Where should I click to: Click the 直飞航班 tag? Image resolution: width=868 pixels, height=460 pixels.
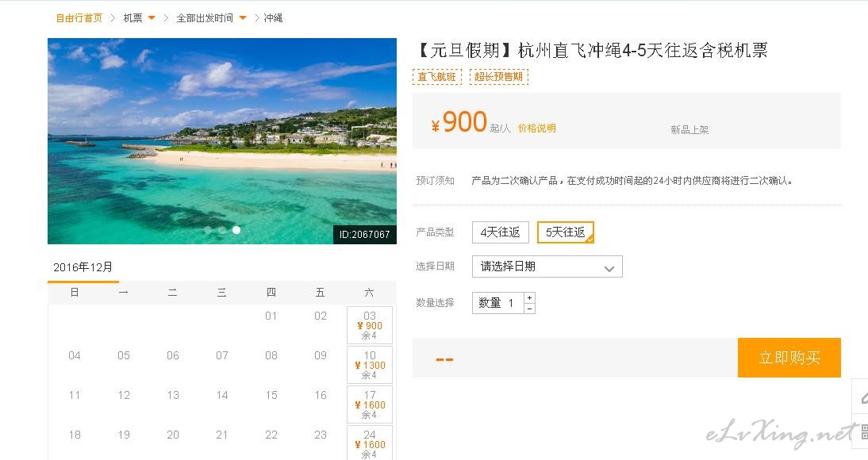(436, 76)
